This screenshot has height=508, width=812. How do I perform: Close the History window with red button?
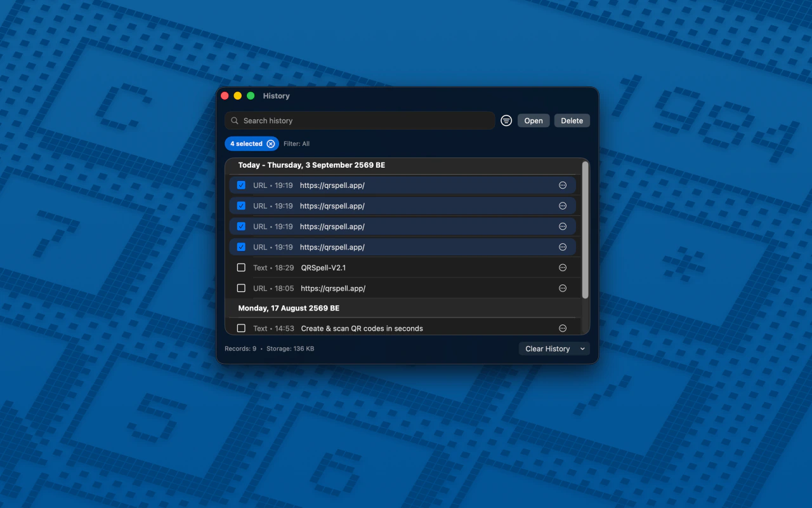click(x=225, y=96)
